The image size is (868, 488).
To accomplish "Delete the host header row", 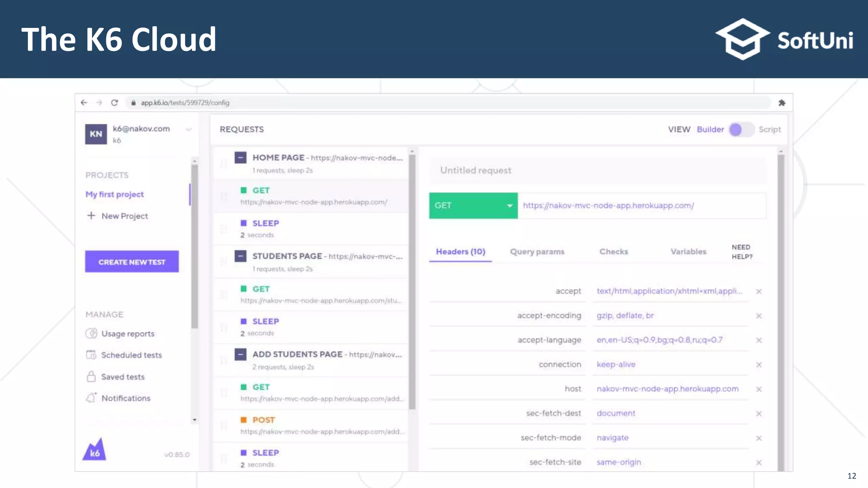I will pos(759,389).
